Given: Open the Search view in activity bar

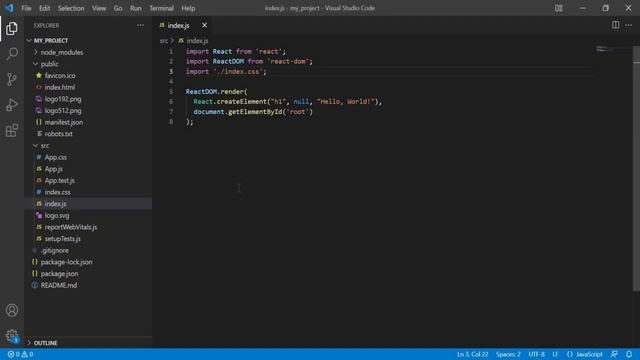Looking at the screenshot, I should point(12,54).
